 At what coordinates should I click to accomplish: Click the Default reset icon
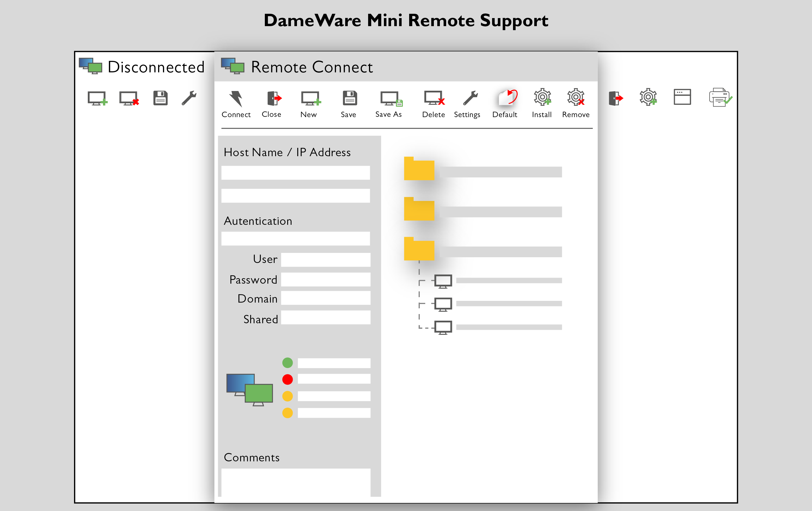click(508, 98)
